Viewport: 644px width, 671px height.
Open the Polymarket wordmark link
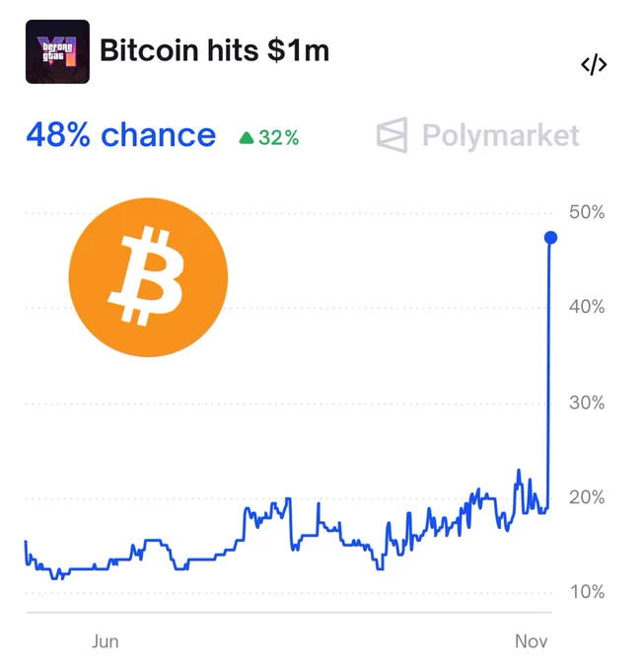[x=500, y=135]
